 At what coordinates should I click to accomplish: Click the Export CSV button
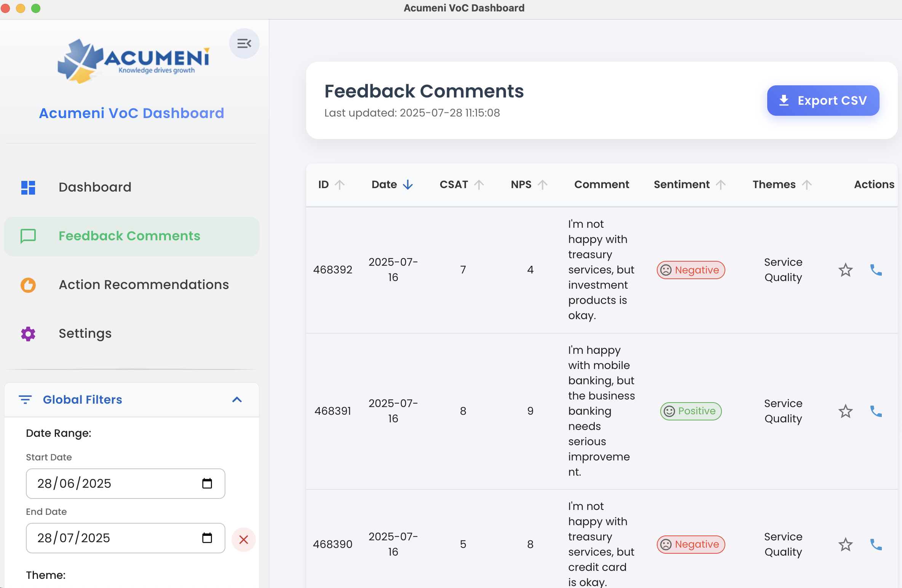pos(823,101)
